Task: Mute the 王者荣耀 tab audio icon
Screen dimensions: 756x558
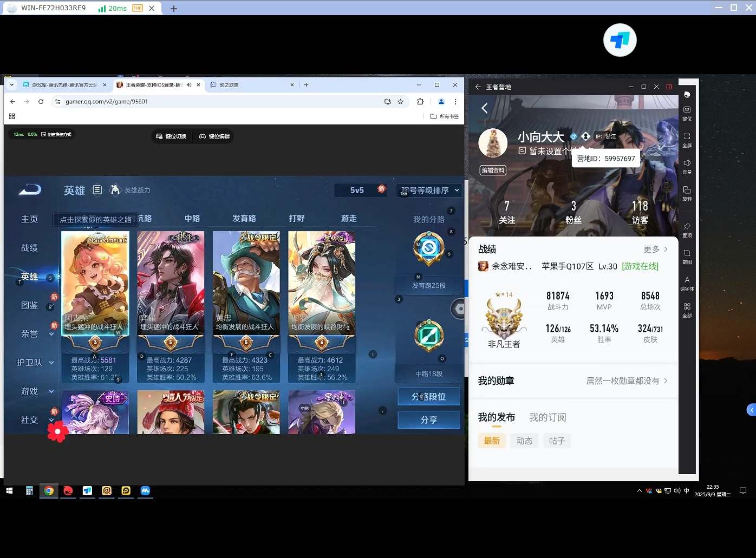Action: click(x=189, y=85)
